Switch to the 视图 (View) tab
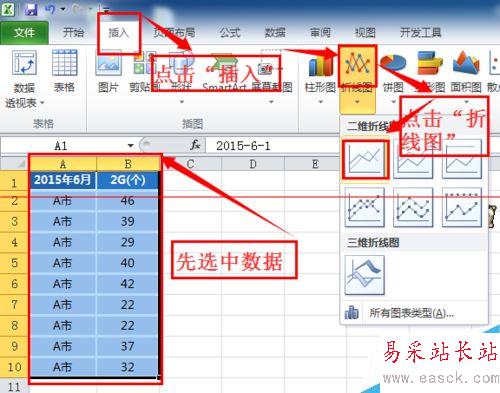Screen dimensions: 500x393 365,33
